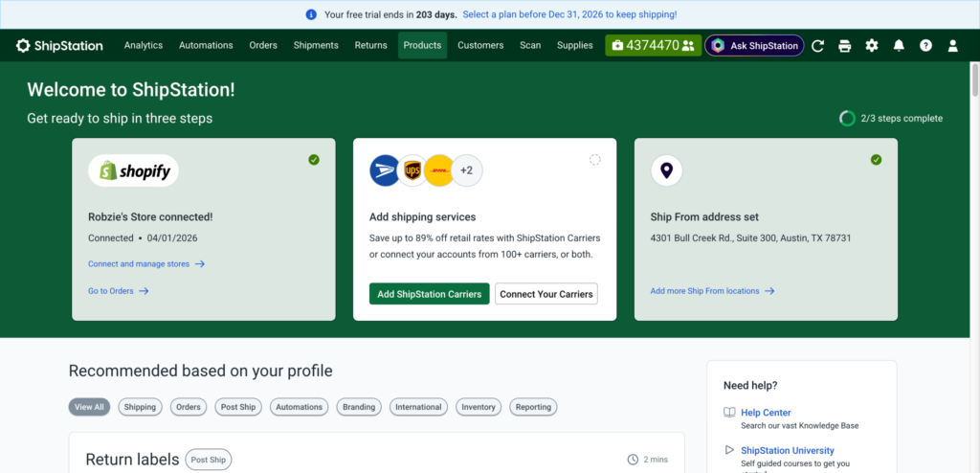
Task: Click the clock icon next to 2 mins
Action: pyautogui.click(x=633, y=460)
